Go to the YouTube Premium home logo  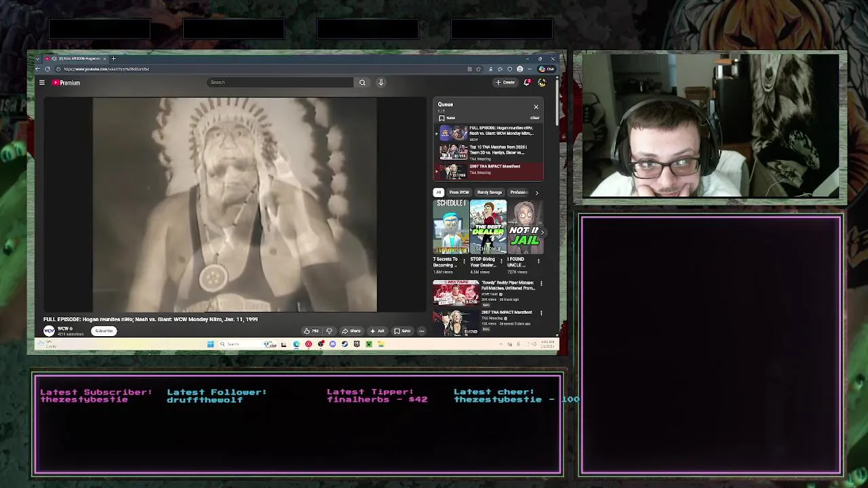pyautogui.click(x=66, y=83)
